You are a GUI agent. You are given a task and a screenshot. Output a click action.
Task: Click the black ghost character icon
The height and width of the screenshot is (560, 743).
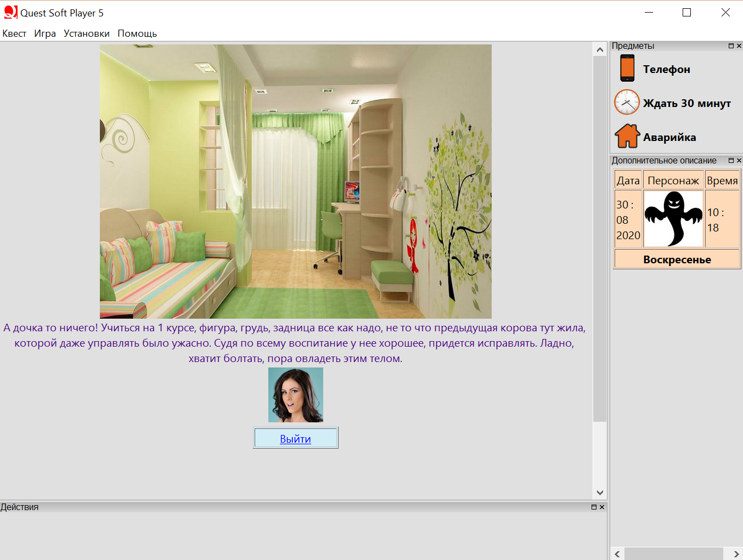pyautogui.click(x=673, y=219)
